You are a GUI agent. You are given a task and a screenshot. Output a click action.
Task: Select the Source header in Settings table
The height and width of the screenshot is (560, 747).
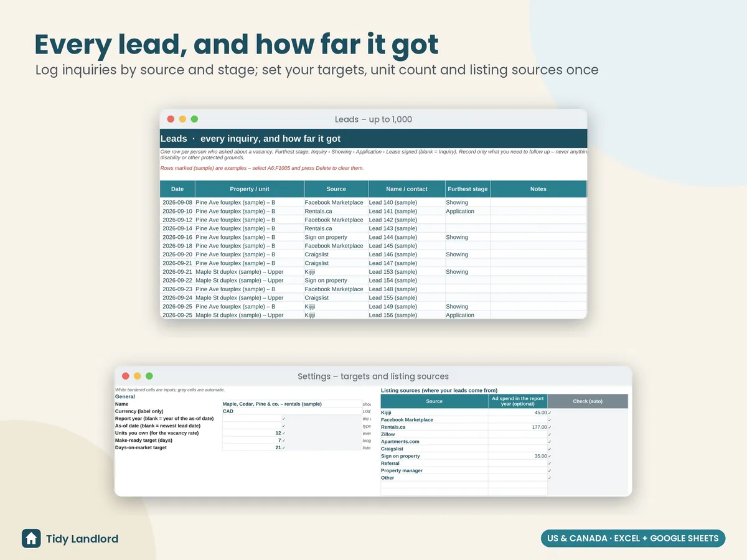point(435,401)
